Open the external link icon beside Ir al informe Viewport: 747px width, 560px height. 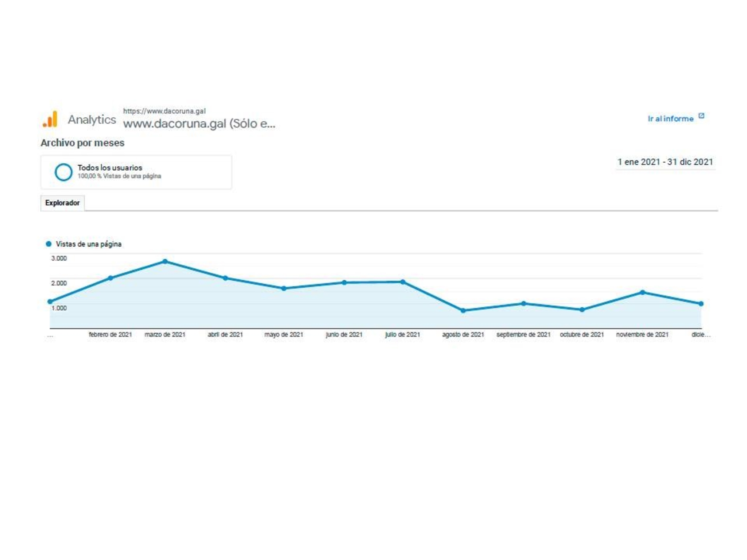[x=701, y=116]
